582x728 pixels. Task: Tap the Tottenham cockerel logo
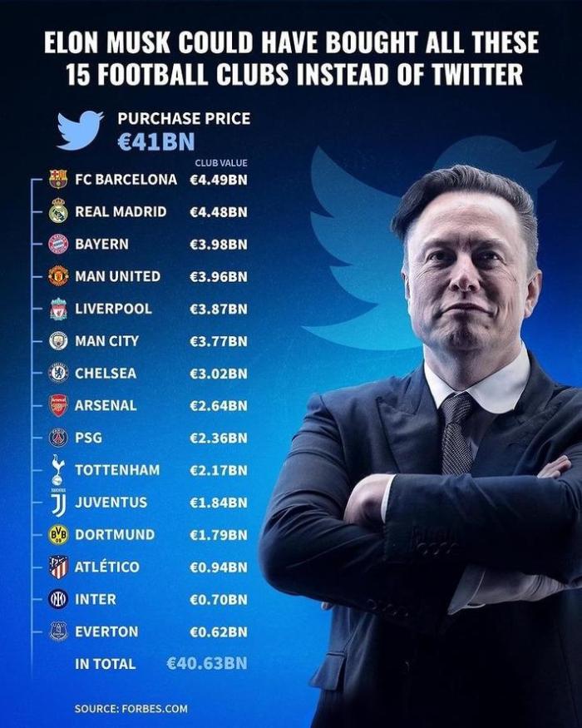57,470
